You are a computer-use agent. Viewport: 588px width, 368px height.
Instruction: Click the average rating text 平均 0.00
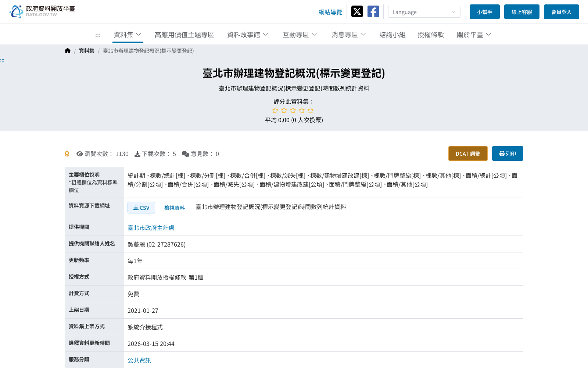pyautogui.click(x=277, y=120)
